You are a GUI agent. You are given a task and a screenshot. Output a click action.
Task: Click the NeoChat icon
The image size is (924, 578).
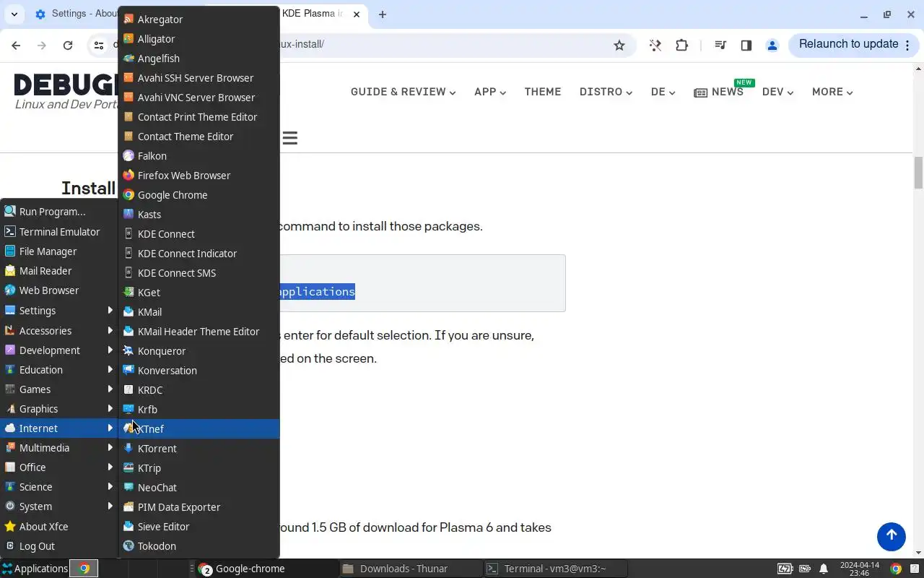tap(128, 488)
